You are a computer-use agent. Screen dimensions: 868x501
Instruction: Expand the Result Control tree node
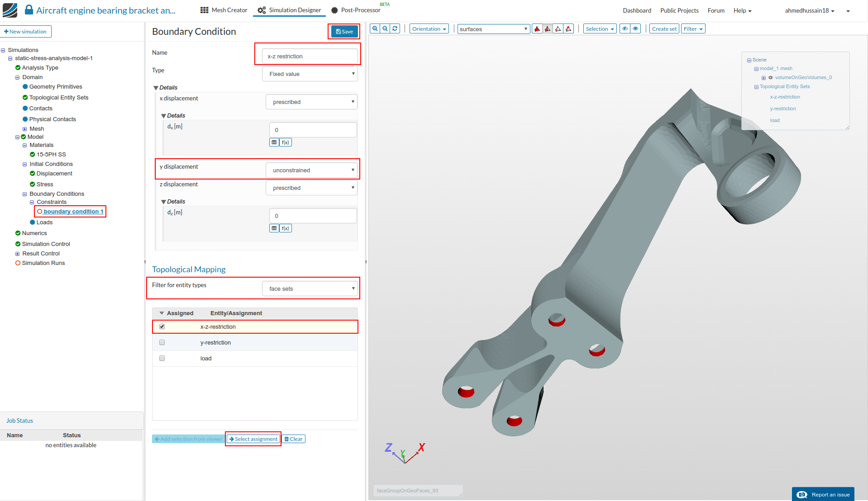tap(18, 254)
